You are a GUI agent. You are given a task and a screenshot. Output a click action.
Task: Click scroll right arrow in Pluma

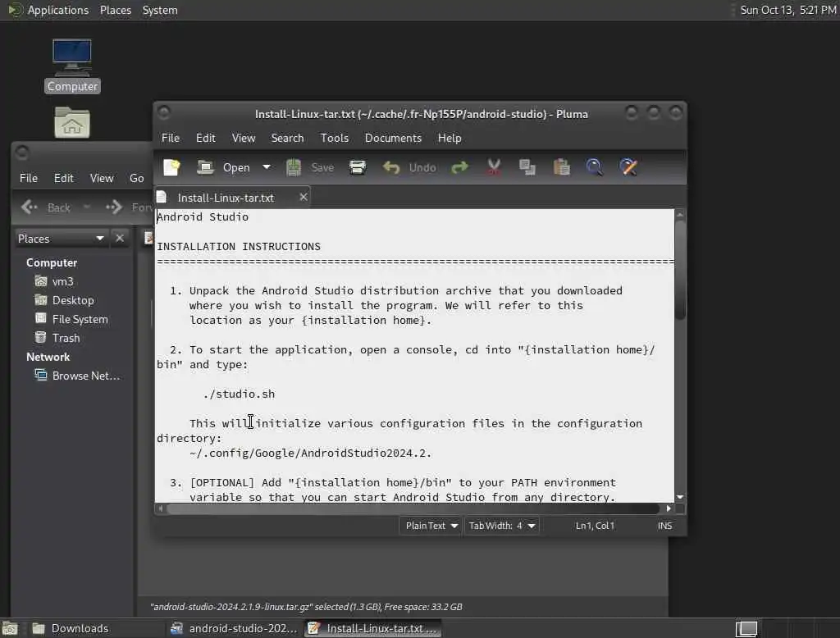click(668, 508)
